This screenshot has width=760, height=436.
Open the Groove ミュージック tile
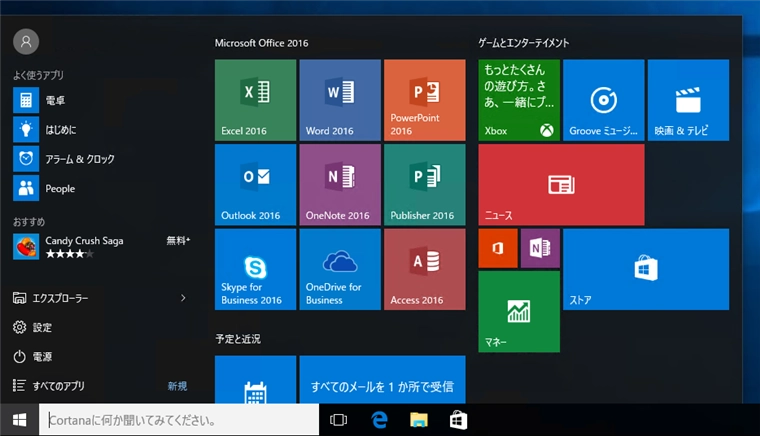(x=604, y=100)
